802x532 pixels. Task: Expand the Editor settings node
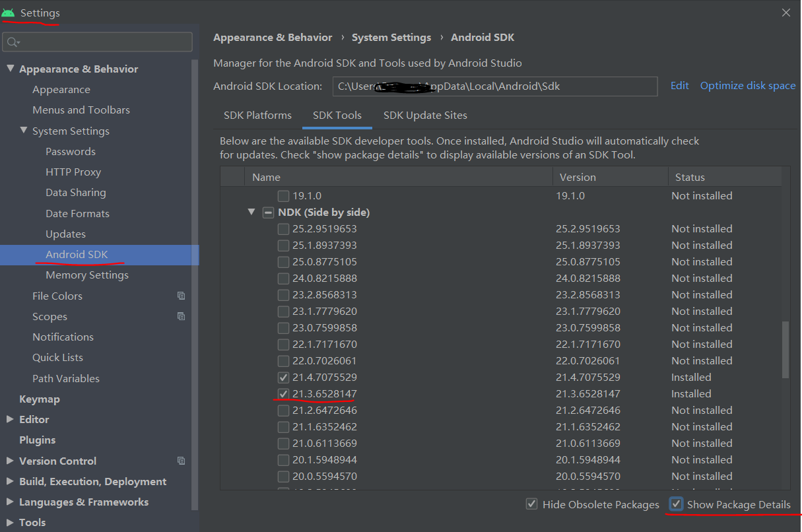click(x=10, y=419)
